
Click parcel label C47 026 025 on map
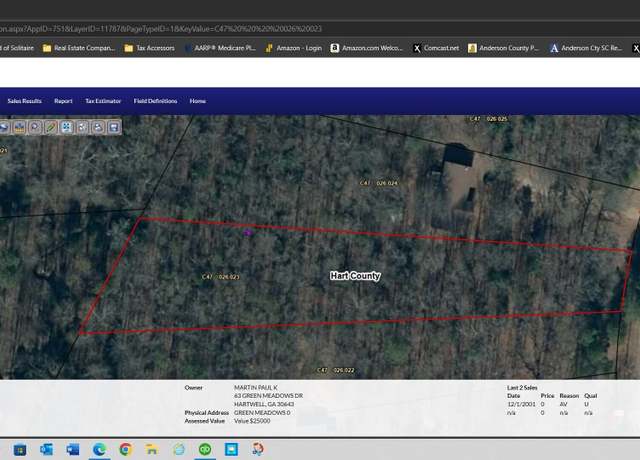coord(489,119)
